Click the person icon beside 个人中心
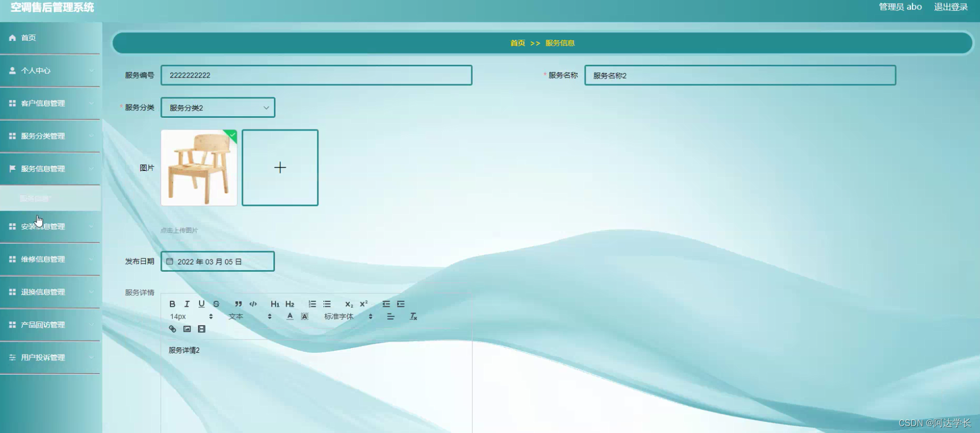This screenshot has height=433, width=980. pos(12,71)
